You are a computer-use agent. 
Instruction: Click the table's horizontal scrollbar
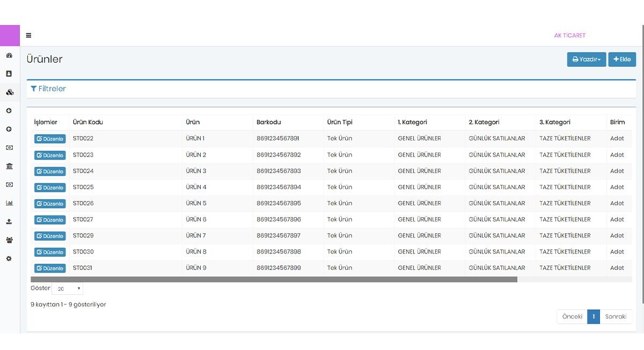point(274,279)
